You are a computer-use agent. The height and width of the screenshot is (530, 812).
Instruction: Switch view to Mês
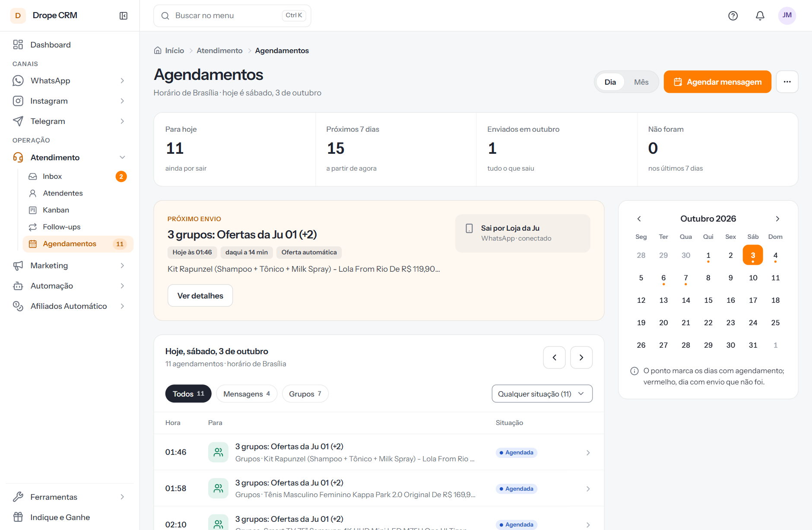pos(641,82)
